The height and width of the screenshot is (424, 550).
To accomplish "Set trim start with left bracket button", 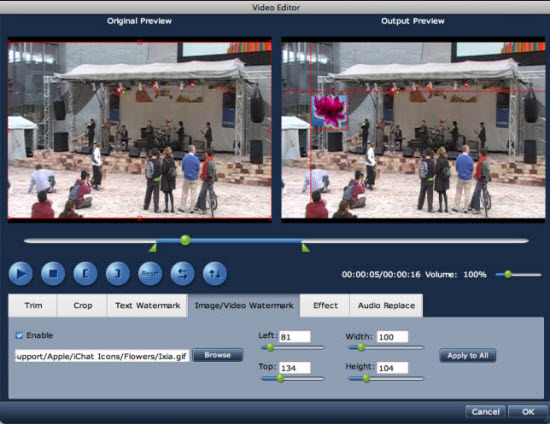I will [85, 274].
